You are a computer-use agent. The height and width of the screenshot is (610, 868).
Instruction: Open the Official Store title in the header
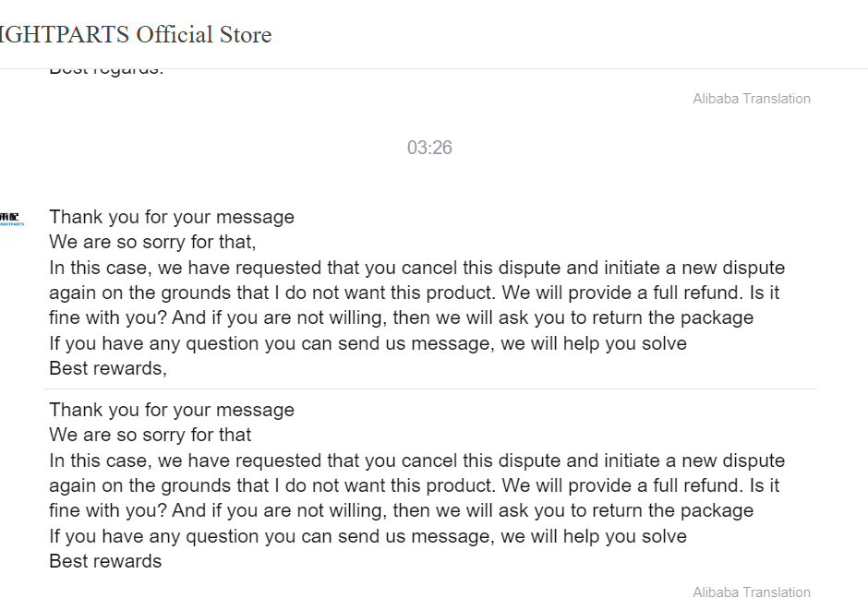(x=135, y=35)
